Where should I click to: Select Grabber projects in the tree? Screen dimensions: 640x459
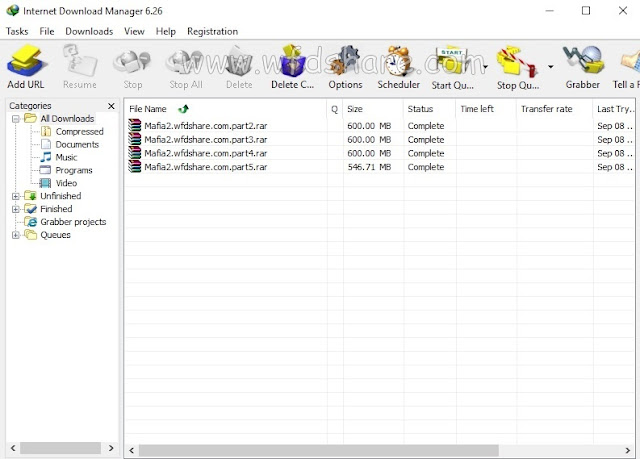(x=73, y=222)
